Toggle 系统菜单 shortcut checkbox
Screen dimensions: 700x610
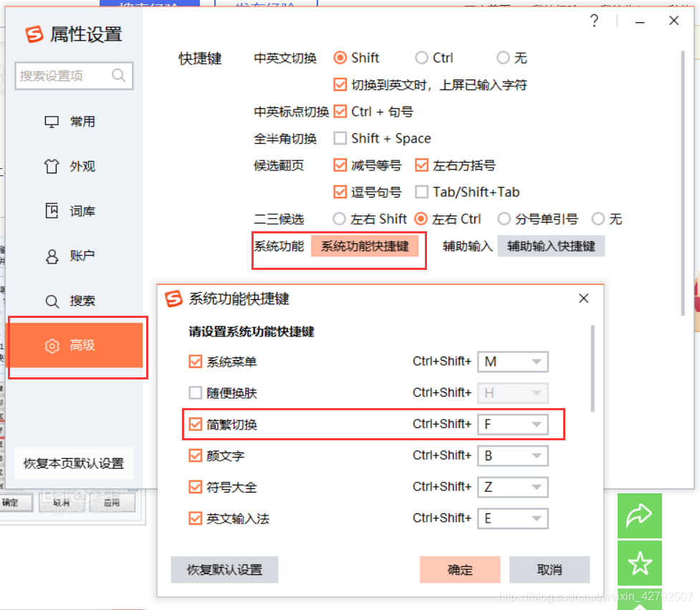point(195,362)
